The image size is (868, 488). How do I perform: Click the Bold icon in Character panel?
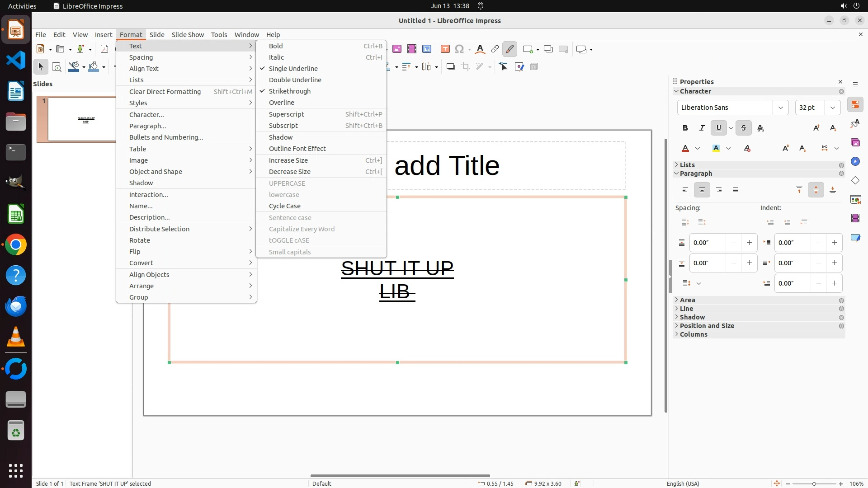point(685,128)
